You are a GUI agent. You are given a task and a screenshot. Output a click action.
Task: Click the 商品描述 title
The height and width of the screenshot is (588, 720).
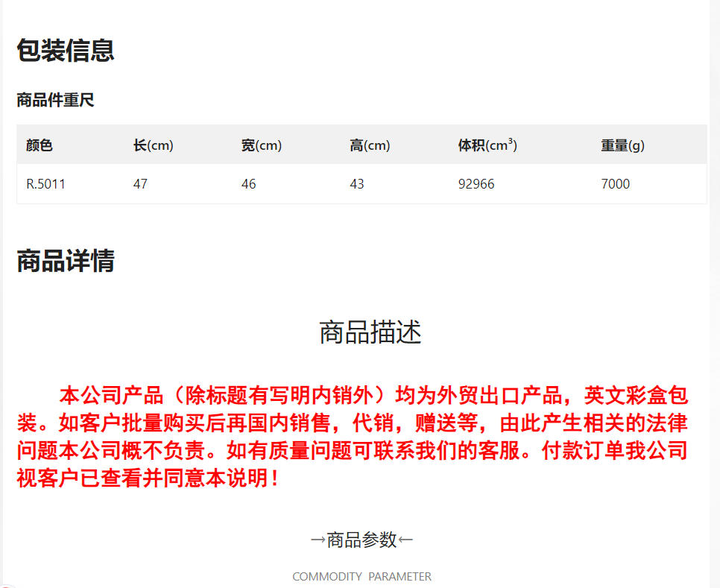click(370, 332)
